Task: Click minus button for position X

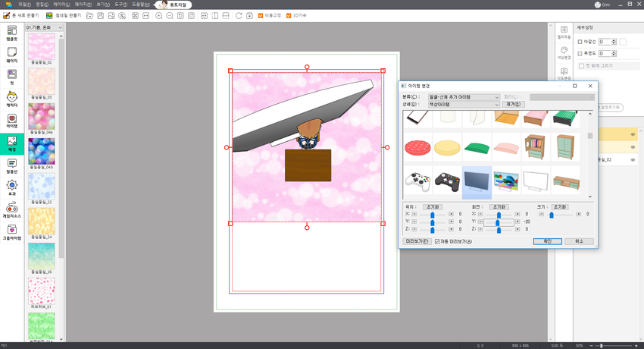Action: (x=414, y=214)
